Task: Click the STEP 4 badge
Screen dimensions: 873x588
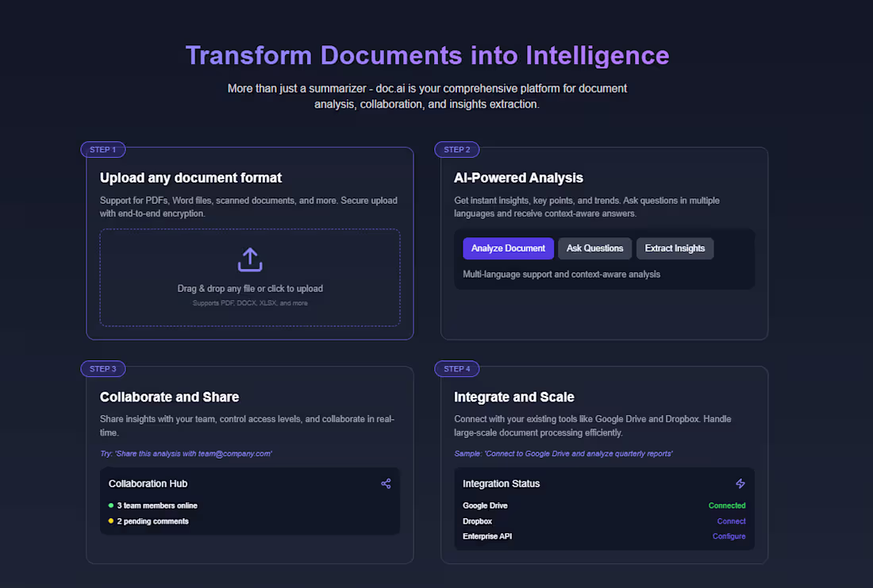Action: click(x=457, y=368)
